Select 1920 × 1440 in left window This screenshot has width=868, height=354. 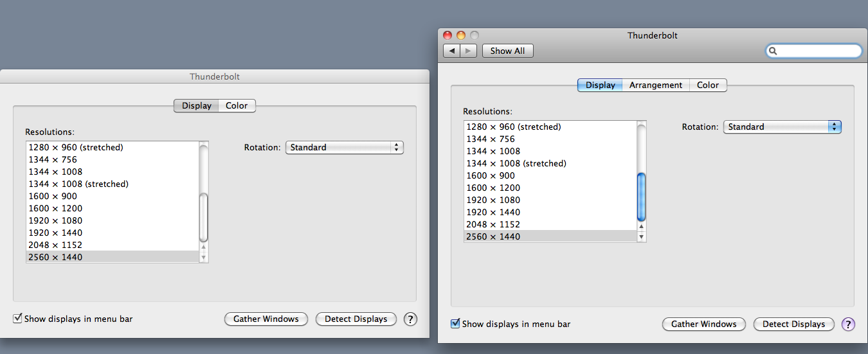pos(113,233)
